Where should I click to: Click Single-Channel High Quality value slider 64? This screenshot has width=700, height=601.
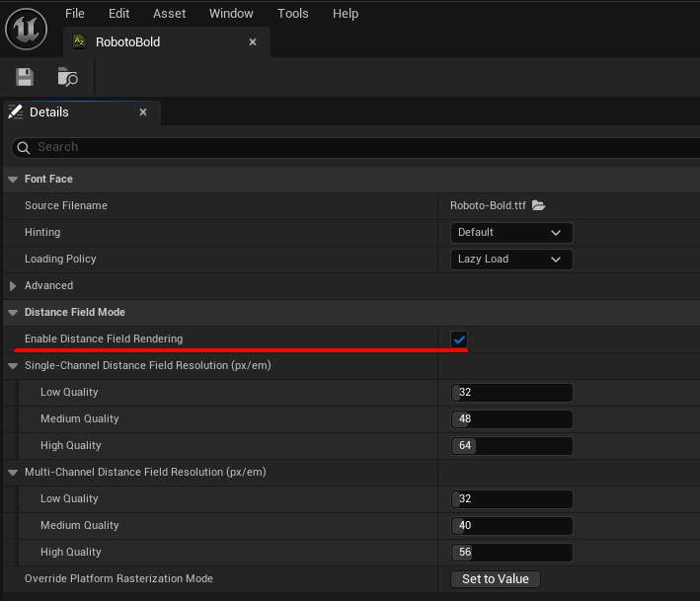tap(510, 446)
